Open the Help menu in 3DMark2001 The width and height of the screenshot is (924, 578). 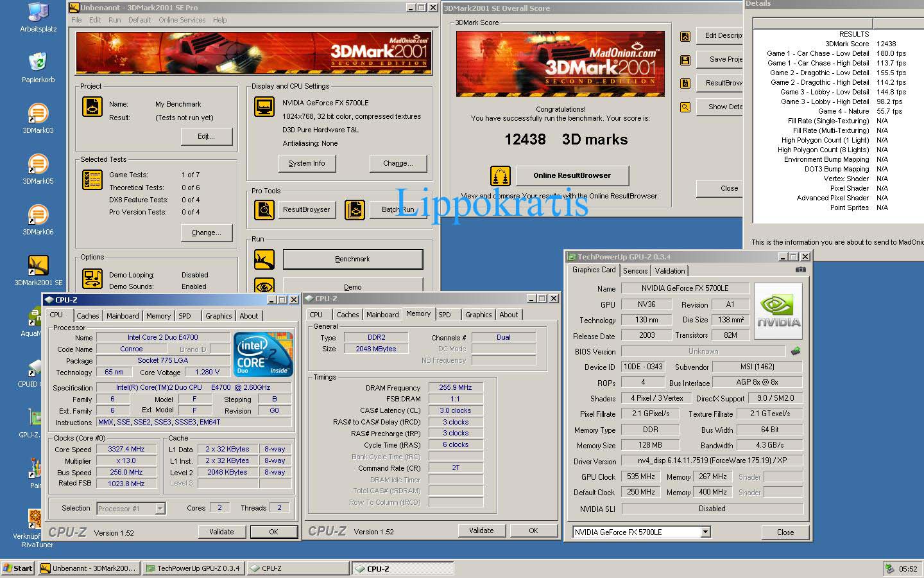coord(219,20)
